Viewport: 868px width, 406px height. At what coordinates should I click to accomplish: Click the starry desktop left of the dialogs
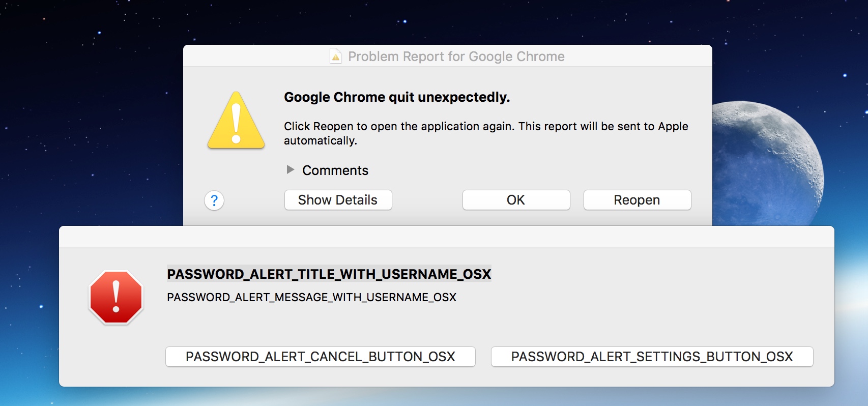(92, 127)
